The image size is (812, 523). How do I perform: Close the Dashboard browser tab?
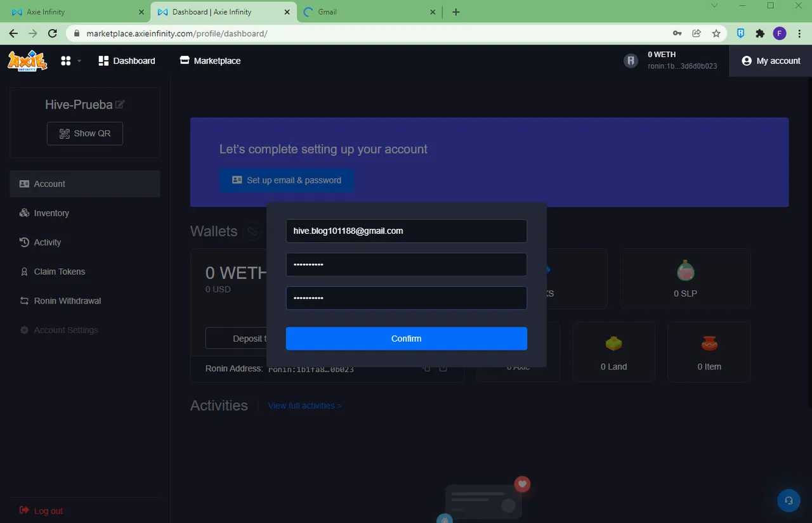[x=287, y=12]
